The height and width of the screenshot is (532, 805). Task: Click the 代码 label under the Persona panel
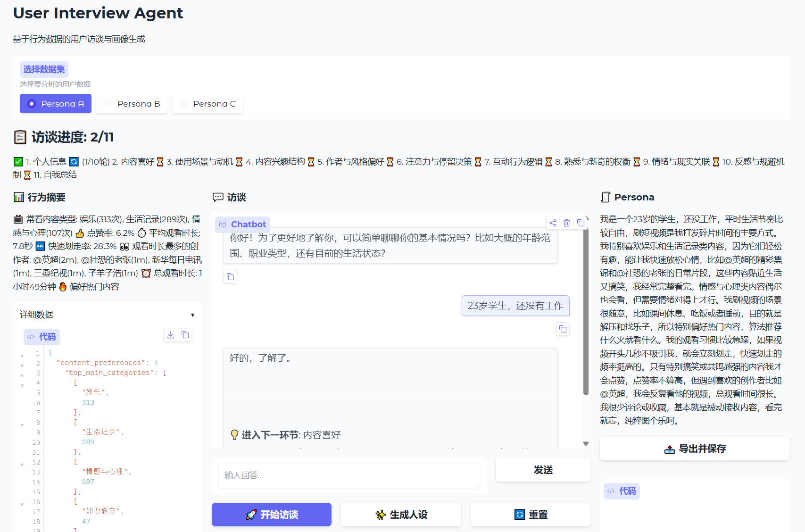tap(622, 491)
